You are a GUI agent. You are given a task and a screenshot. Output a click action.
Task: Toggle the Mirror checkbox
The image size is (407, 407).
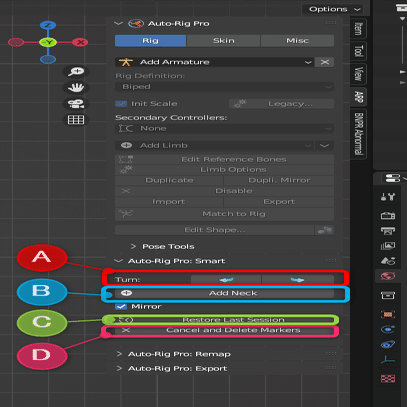(x=121, y=306)
